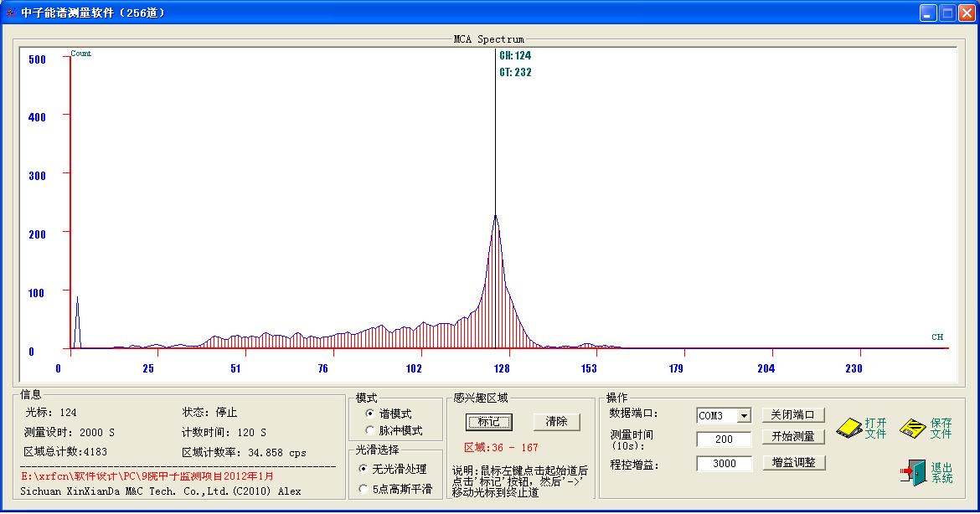Start measuring with the 开始测量 button
Screen dimensions: 980x514
[793, 437]
